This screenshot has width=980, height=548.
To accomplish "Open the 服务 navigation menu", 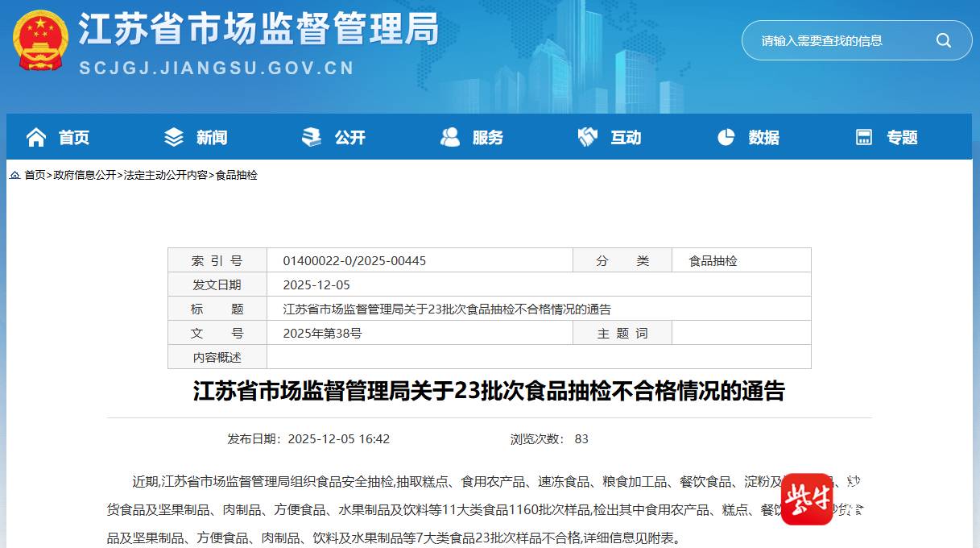I will pyautogui.click(x=487, y=138).
